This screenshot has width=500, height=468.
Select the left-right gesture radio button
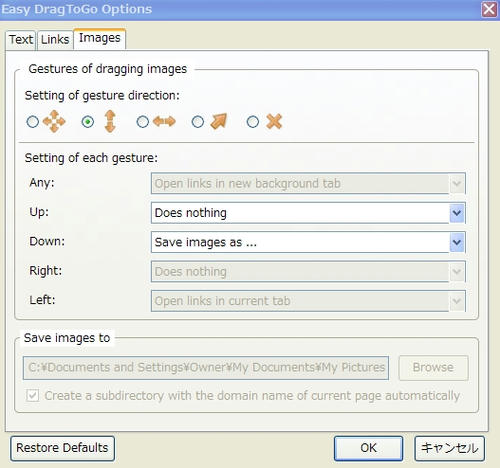click(143, 122)
